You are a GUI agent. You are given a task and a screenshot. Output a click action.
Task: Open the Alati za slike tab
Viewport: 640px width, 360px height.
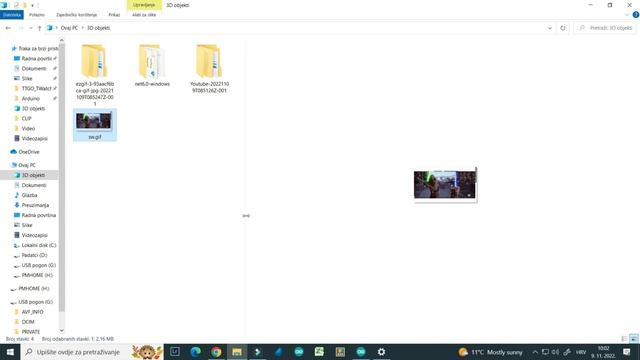(x=144, y=15)
